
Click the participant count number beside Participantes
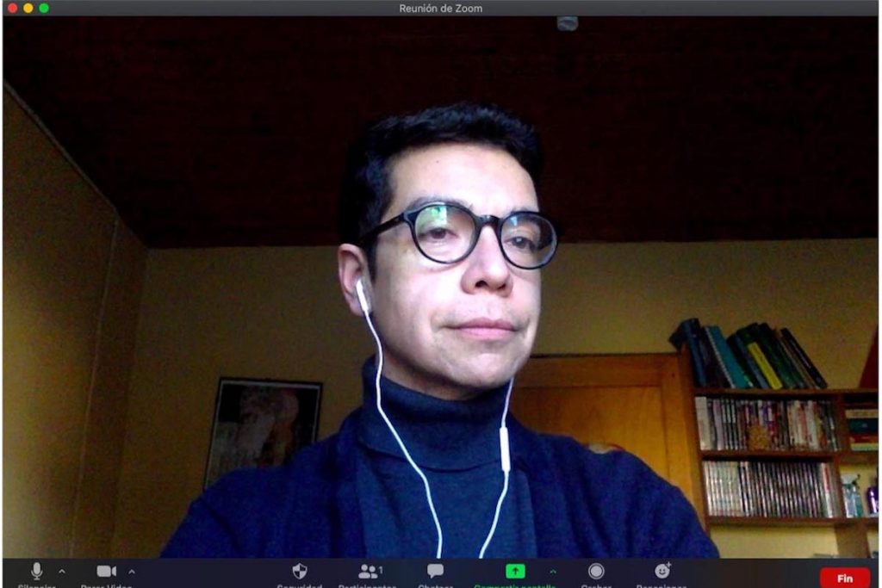coord(381,570)
